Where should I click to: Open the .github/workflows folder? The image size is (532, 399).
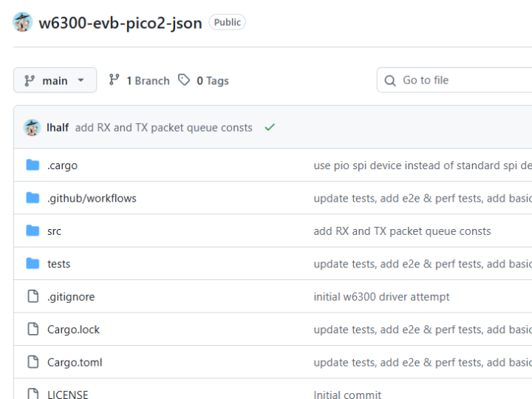click(x=92, y=198)
